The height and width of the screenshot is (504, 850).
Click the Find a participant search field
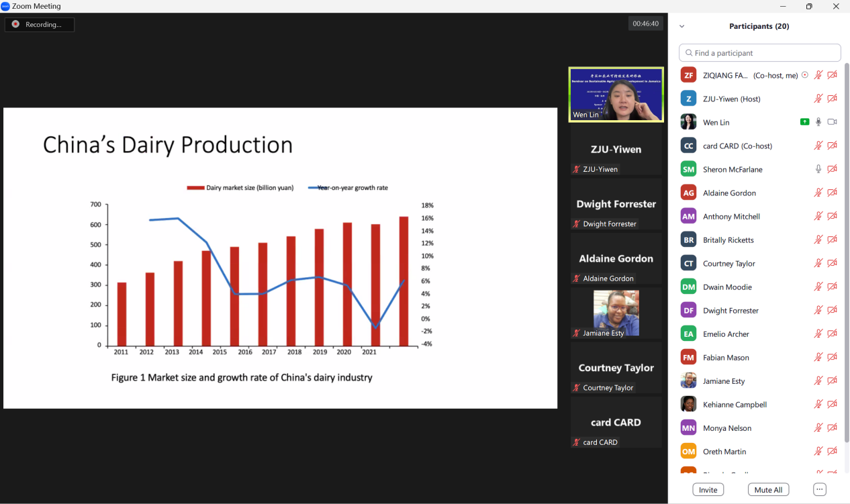point(760,53)
